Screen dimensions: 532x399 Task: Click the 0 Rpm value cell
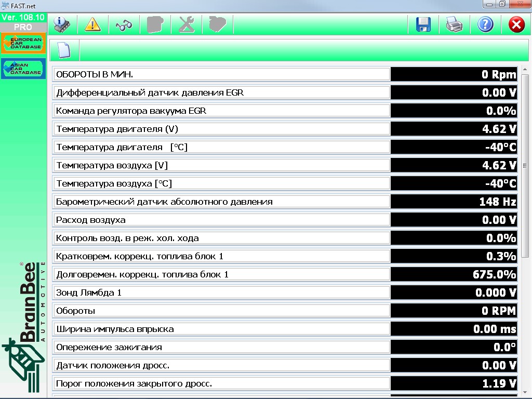[x=454, y=74]
